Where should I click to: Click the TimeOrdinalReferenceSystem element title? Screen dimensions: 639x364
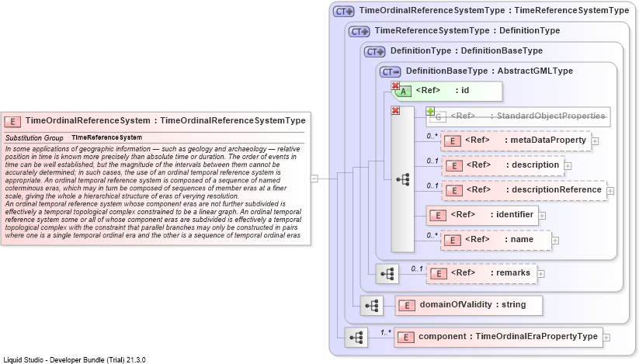tap(165, 121)
